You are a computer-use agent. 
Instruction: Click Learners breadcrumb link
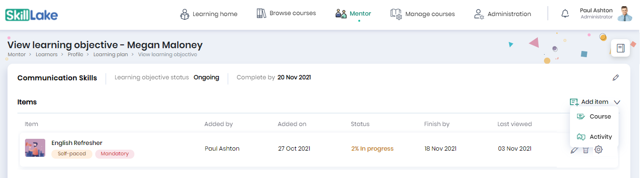pyautogui.click(x=47, y=54)
